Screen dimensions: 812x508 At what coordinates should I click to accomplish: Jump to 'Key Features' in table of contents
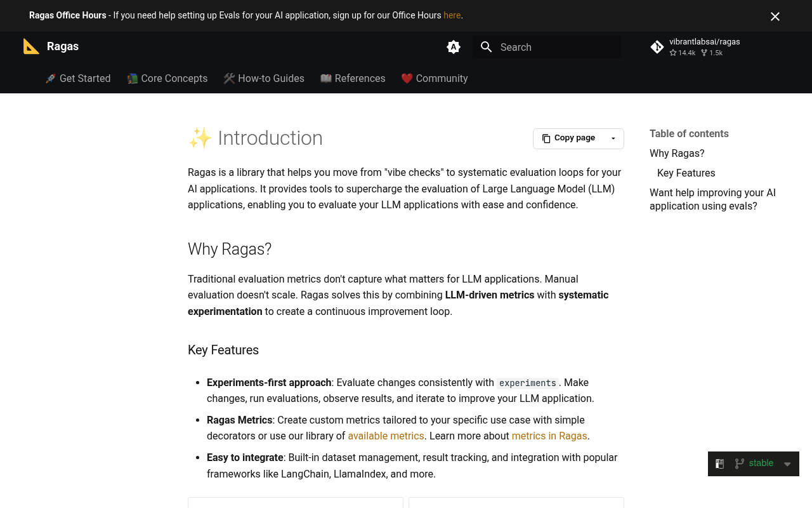coord(686,173)
